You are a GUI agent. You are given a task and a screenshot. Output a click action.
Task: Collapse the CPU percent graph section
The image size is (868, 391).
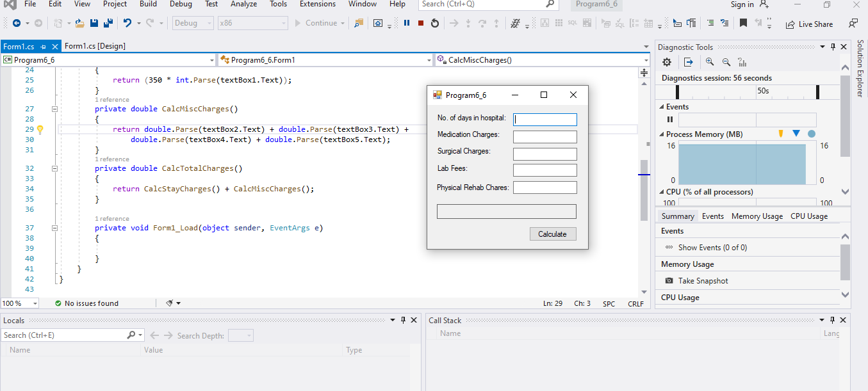pos(662,192)
